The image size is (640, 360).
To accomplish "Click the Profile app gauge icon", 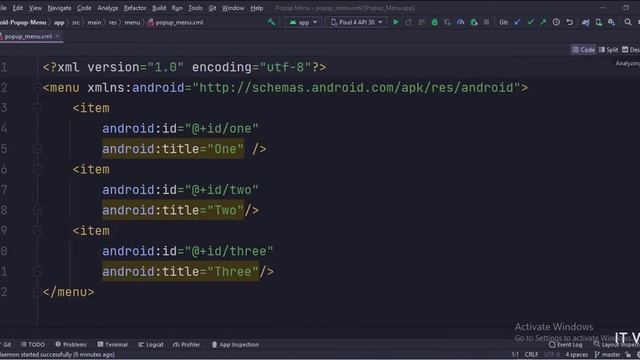I will pos(461,22).
